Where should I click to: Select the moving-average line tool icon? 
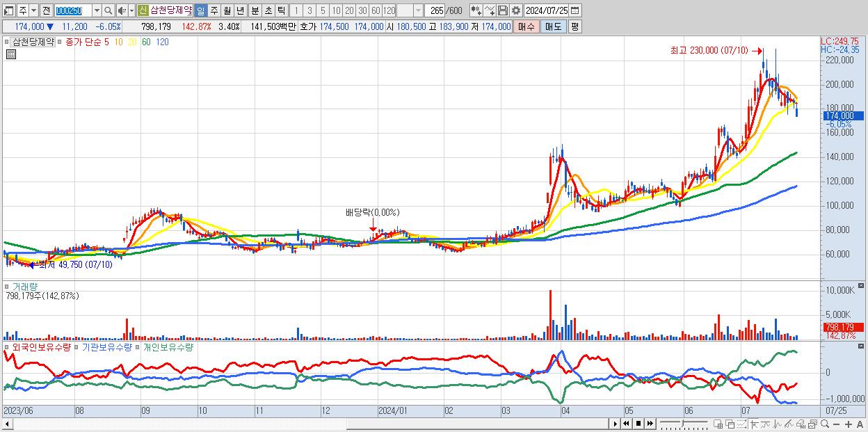pyautogui.click(x=766, y=424)
